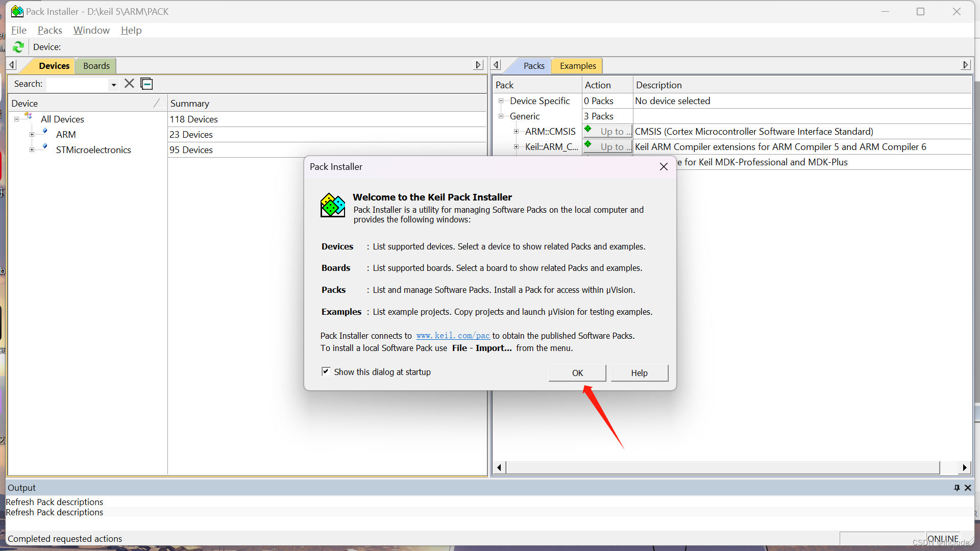The width and height of the screenshot is (980, 551).
Task: Sort by the Device column header
Action: [x=88, y=104]
